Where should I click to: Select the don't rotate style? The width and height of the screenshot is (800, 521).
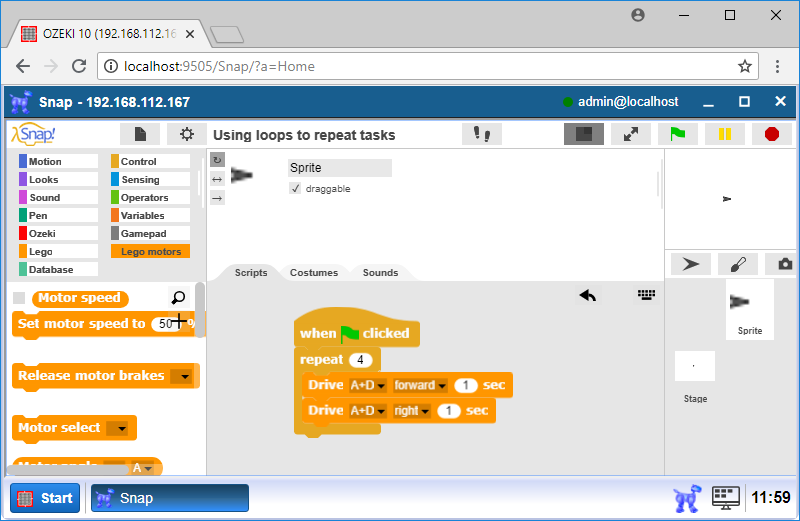pyautogui.click(x=217, y=198)
